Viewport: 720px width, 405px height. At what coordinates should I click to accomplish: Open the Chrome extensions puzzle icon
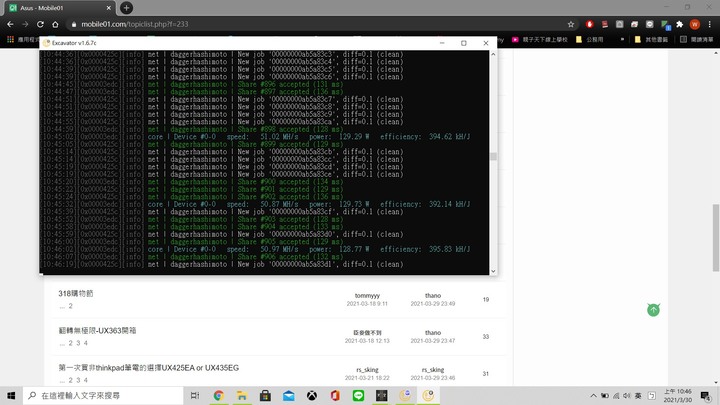pyautogui.click(x=680, y=24)
